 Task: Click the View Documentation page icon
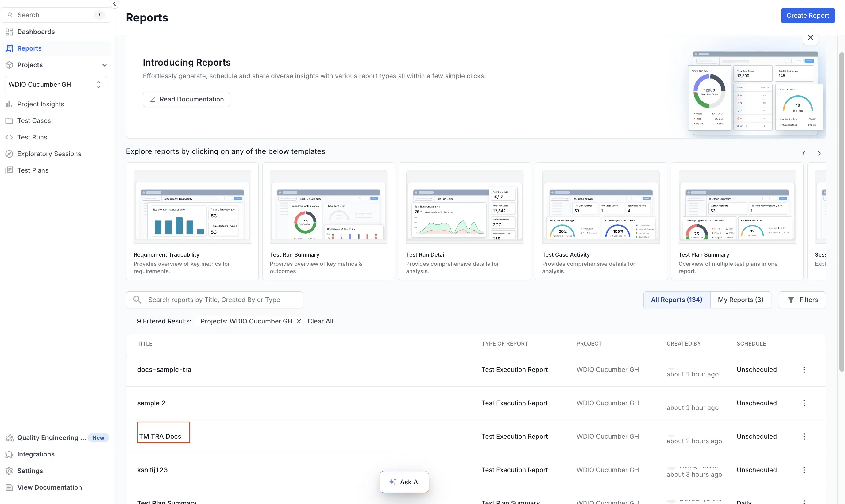[9, 487]
